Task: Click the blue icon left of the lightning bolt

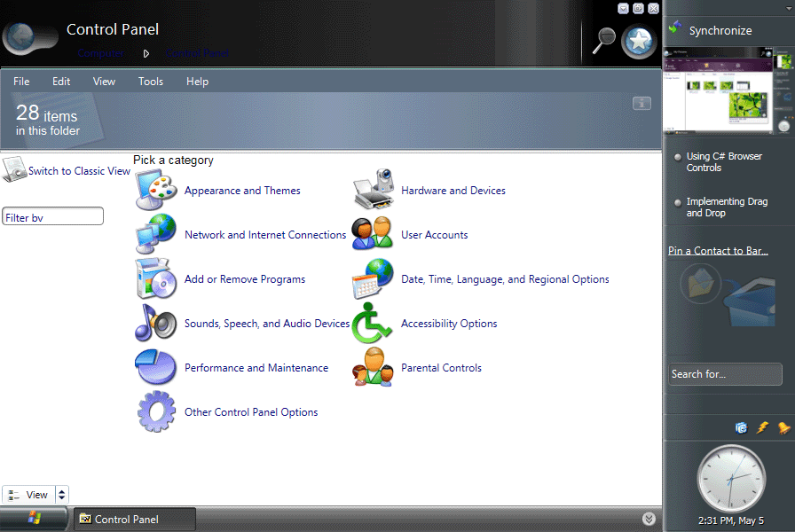Action: pyautogui.click(x=741, y=427)
